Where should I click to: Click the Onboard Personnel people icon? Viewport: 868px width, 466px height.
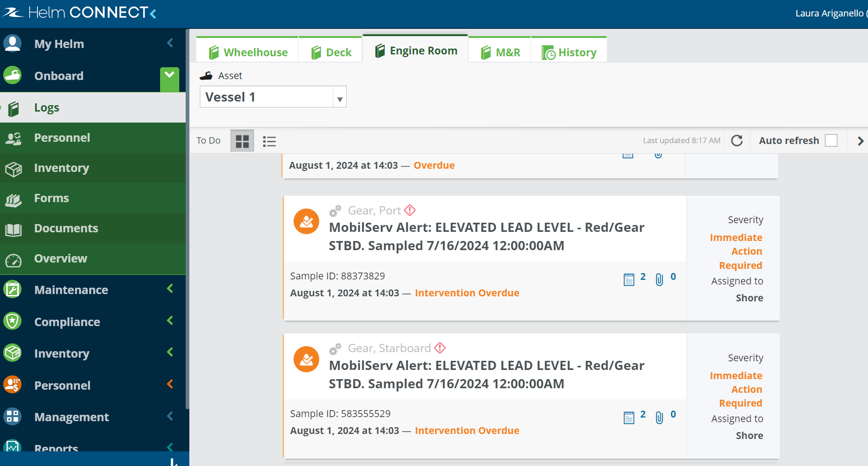(x=13, y=138)
